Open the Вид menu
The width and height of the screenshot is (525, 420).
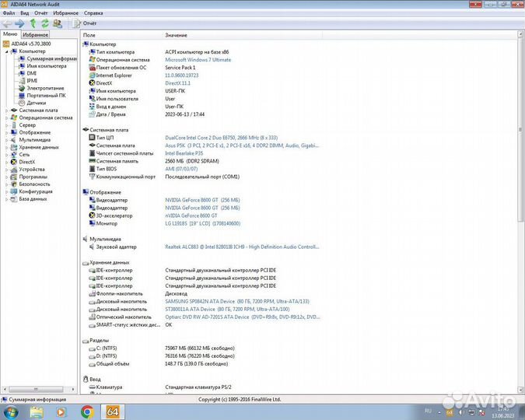pyautogui.click(x=24, y=13)
